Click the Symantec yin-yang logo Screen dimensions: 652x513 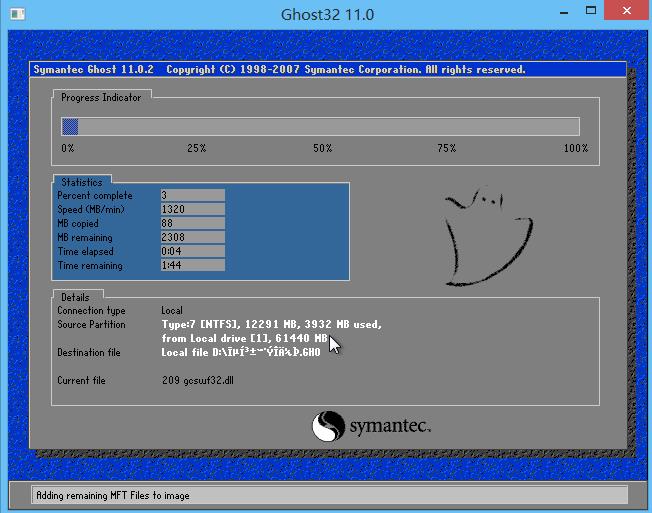tap(328, 426)
